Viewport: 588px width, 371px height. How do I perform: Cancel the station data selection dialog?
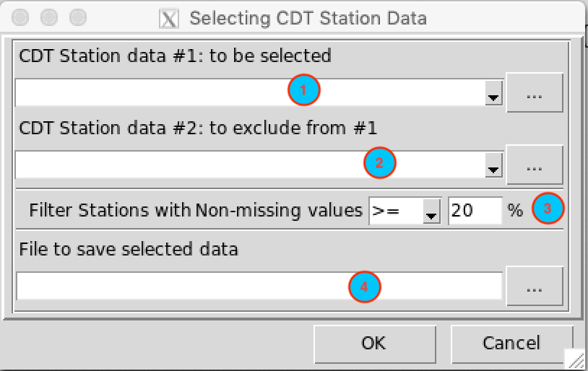(512, 344)
